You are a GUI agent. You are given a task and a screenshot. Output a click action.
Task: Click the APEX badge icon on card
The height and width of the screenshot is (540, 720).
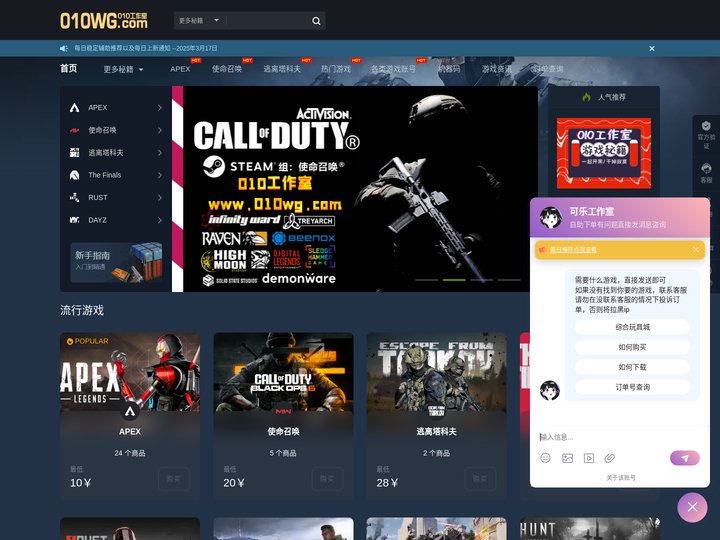(x=130, y=411)
